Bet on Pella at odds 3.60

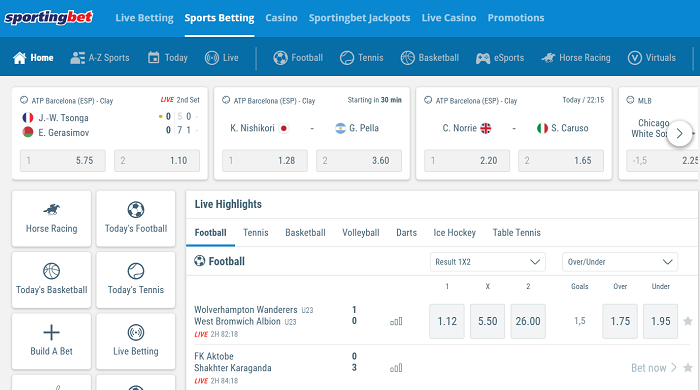[x=359, y=161]
